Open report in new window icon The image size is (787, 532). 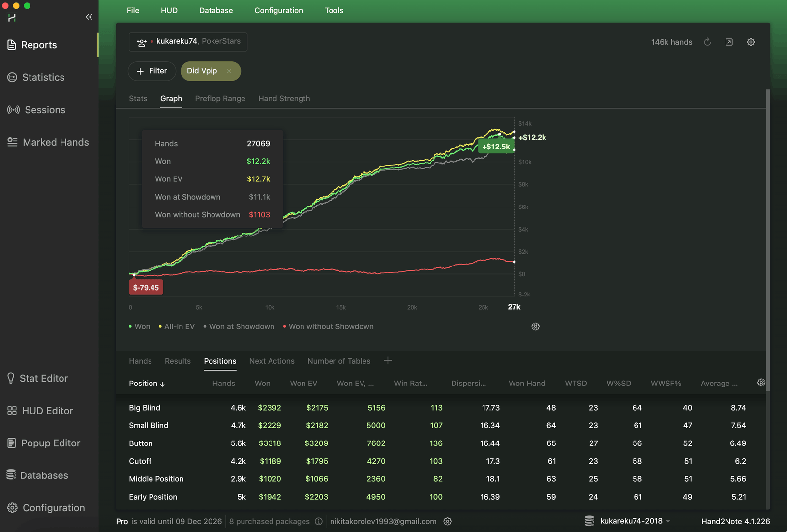[x=729, y=42]
